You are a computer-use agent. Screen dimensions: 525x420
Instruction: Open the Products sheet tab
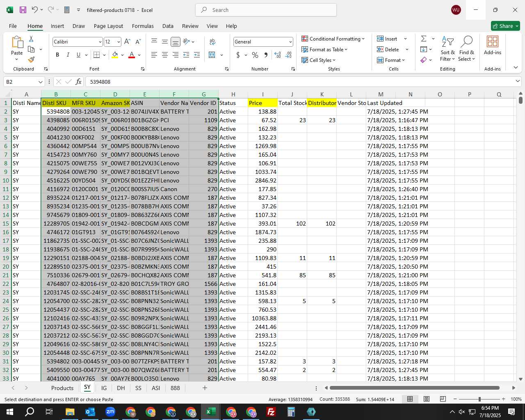point(62,388)
